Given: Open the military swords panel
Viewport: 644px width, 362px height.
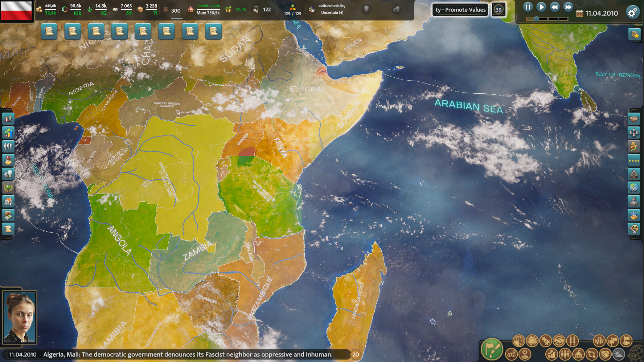Looking at the screenshot, I should pos(572,341).
